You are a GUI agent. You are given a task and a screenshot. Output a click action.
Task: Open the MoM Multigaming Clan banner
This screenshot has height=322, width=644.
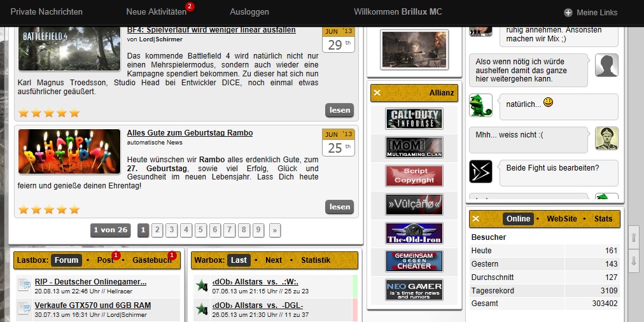(x=414, y=148)
